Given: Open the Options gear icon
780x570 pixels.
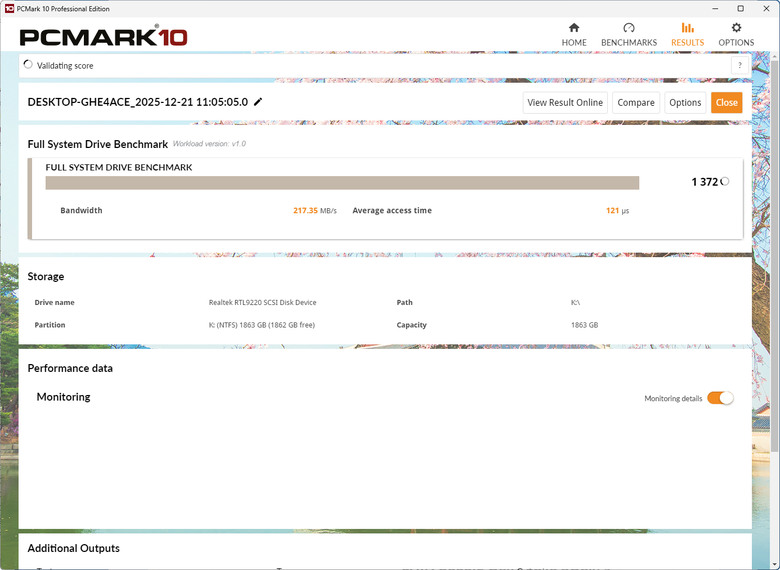Looking at the screenshot, I should tap(736, 27).
